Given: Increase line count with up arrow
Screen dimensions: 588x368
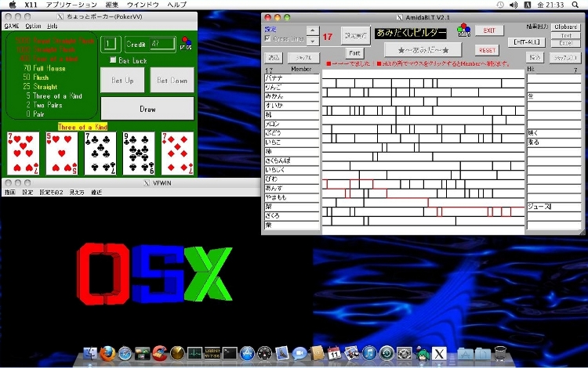Looking at the screenshot, I should (313, 31).
